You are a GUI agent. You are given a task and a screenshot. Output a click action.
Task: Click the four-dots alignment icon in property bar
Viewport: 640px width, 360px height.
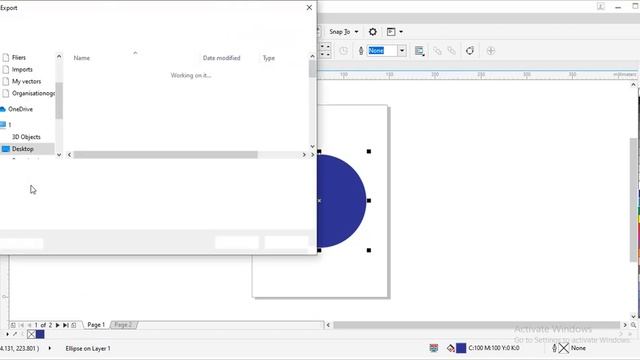(325, 51)
